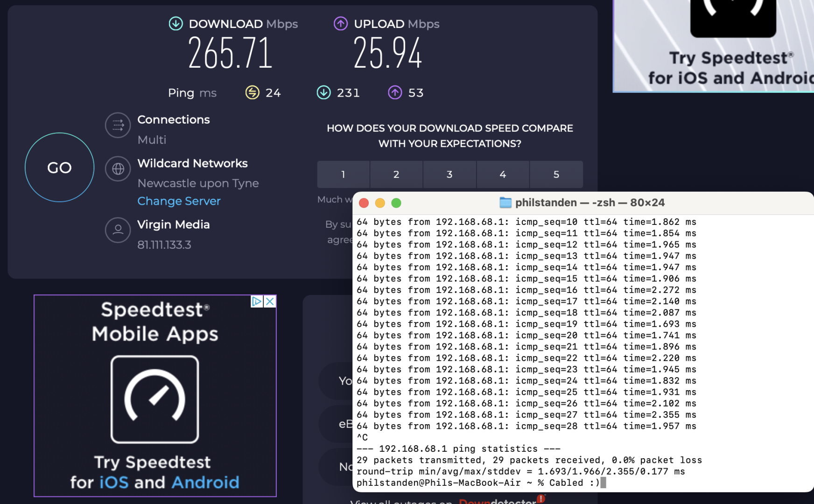The height and width of the screenshot is (504, 814).
Task: Rate download speed as 1
Action: tap(343, 175)
